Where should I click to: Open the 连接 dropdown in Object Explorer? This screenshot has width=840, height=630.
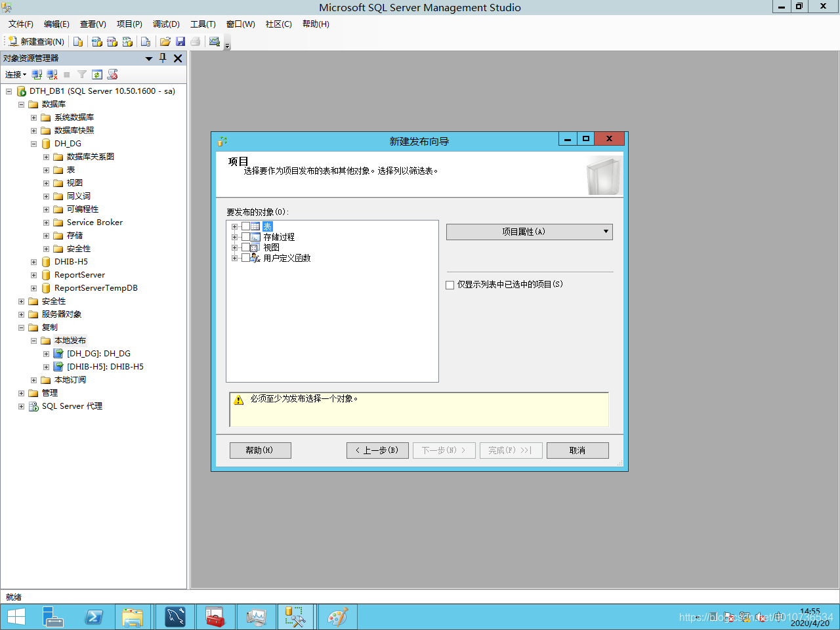click(16, 74)
